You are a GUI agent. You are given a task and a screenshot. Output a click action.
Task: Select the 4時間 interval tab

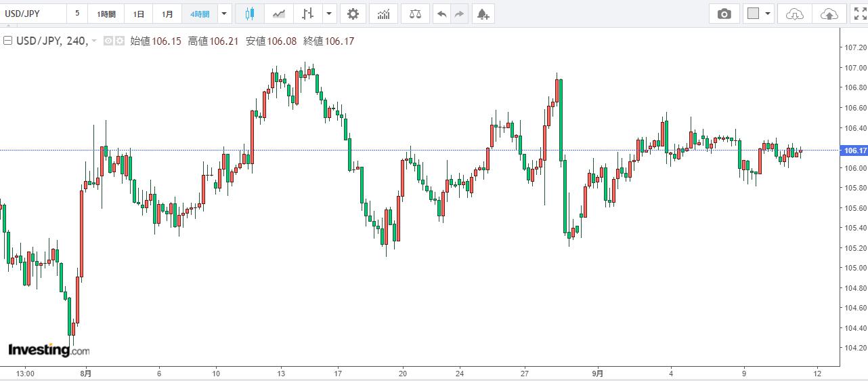[x=200, y=14]
